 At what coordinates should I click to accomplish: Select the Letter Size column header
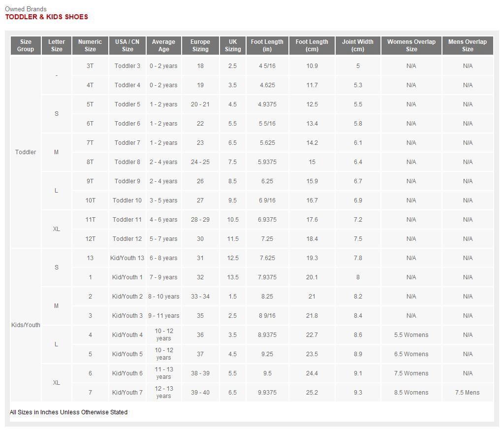pyautogui.click(x=57, y=45)
